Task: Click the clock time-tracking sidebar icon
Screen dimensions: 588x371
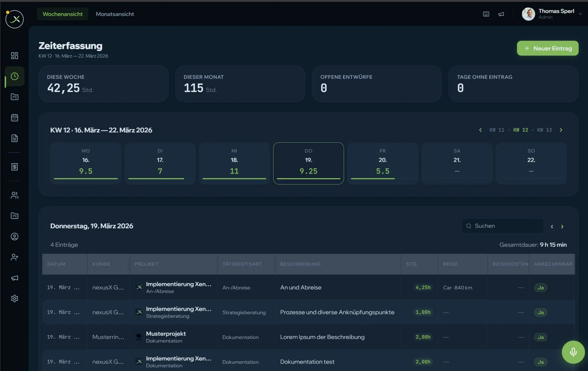Action: pyautogui.click(x=14, y=76)
